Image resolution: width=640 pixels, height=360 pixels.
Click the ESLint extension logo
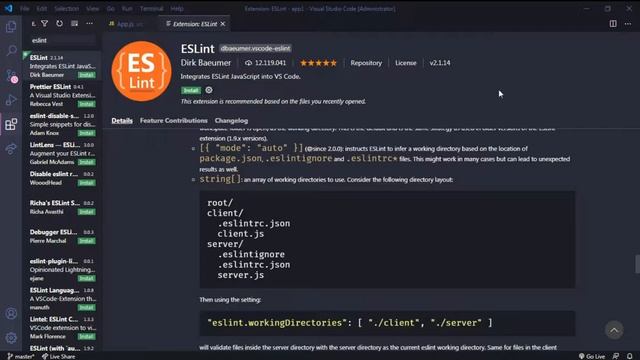[141, 71]
